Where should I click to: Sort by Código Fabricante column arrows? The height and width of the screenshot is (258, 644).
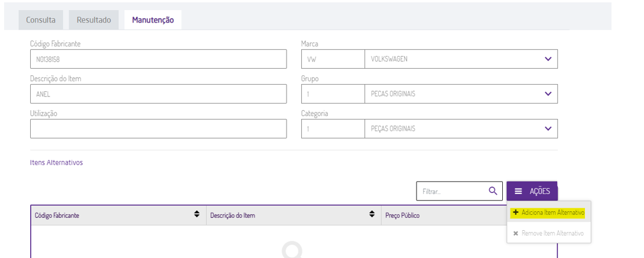click(x=197, y=215)
